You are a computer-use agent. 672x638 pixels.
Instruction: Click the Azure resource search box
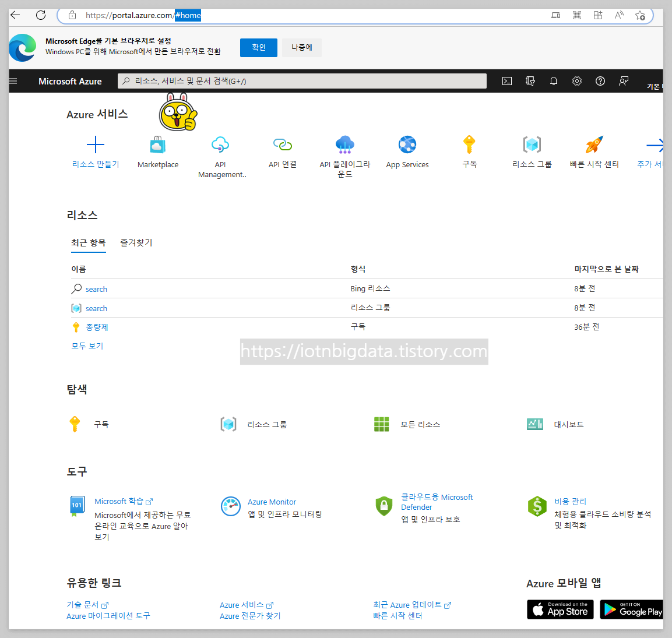click(302, 81)
